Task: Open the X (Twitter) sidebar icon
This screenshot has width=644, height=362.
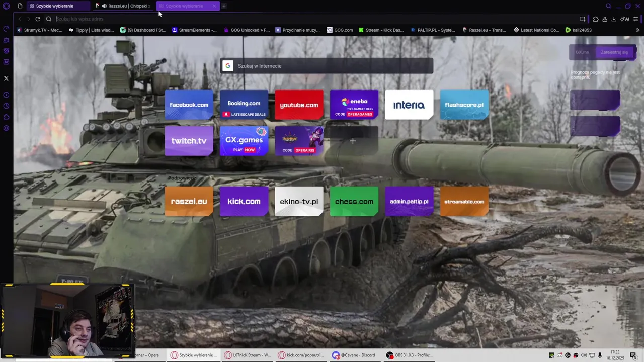Action: (x=6, y=78)
